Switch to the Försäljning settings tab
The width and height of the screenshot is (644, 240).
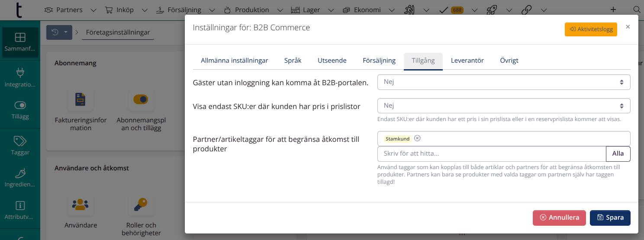pyautogui.click(x=379, y=61)
